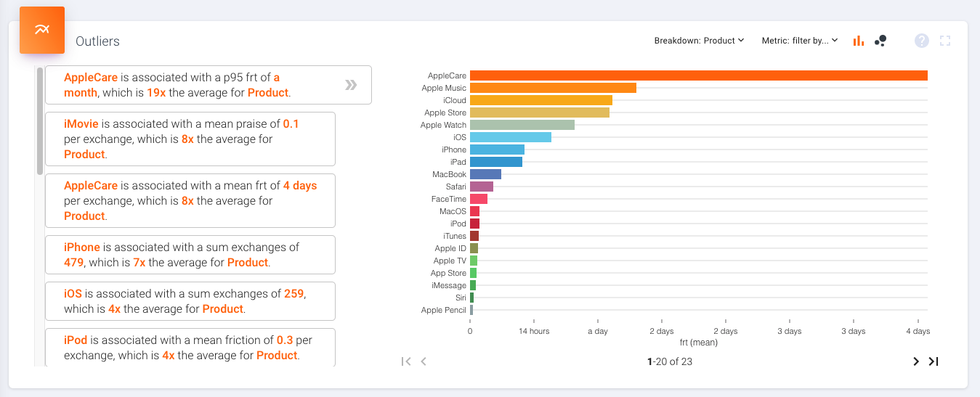The width and height of the screenshot is (980, 397).
Task: Click the iPod bar in chart
Action: click(x=474, y=224)
